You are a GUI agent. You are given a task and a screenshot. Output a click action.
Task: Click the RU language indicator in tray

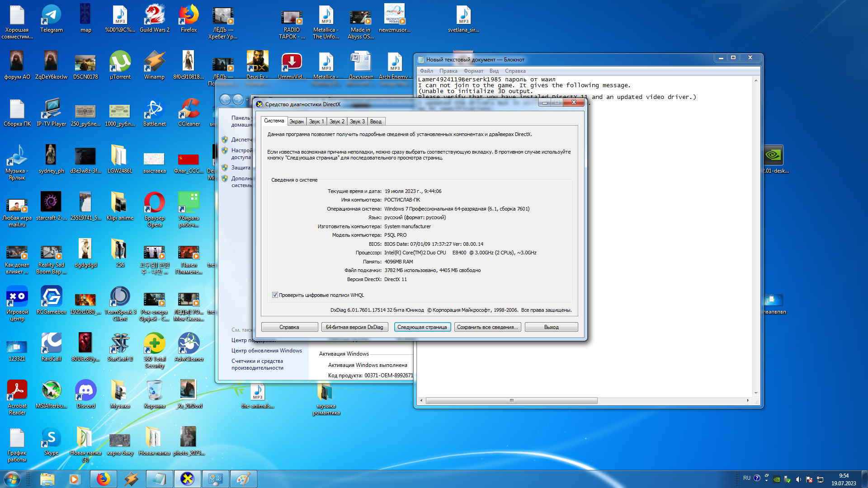[x=747, y=478]
